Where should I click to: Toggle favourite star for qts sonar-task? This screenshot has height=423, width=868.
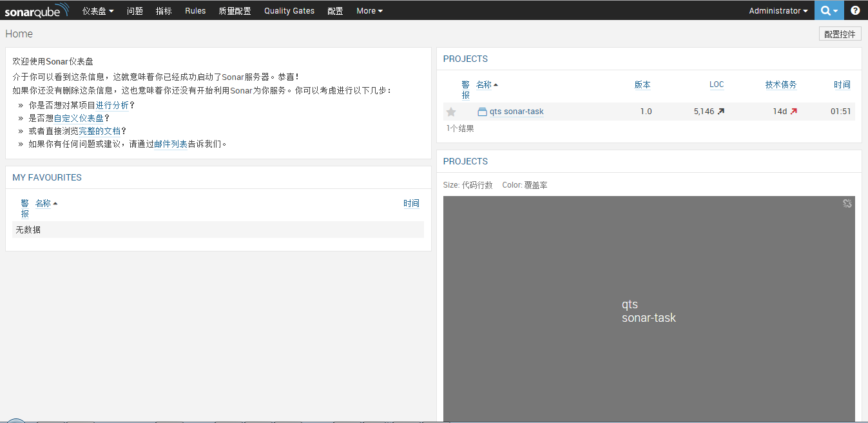pyautogui.click(x=451, y=112)
